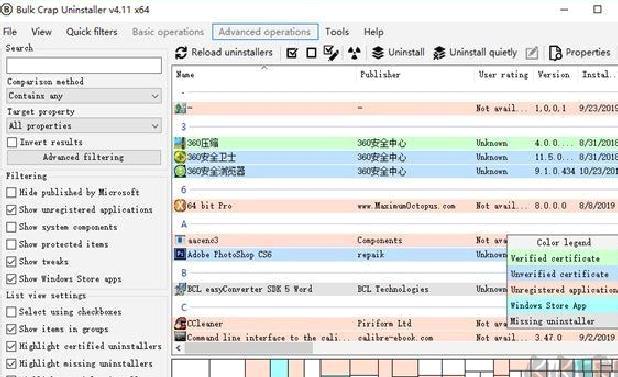Click the Select all checked-box toolbar icon

[292, 53]
